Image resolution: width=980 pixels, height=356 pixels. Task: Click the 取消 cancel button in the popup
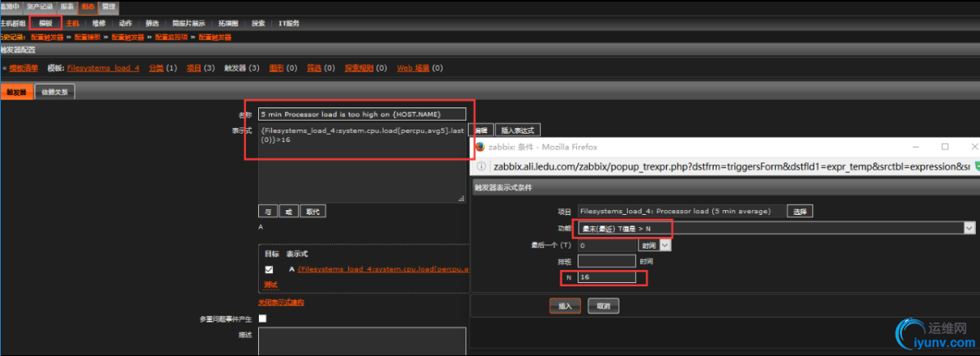coord(603,306)
